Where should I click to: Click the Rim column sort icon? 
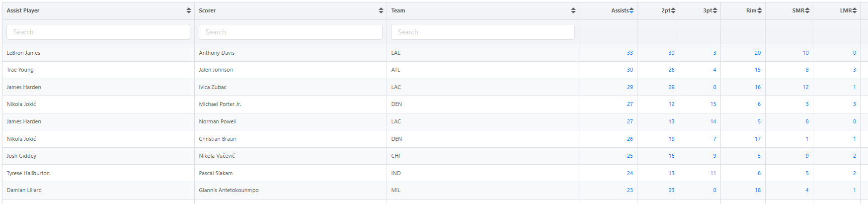tap(760, 10)
